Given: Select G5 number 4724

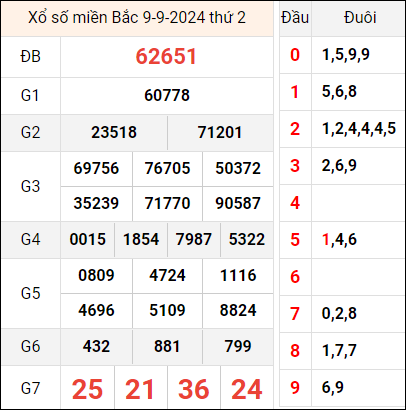Looking at the screenshot, I should [x=167, y=275].
